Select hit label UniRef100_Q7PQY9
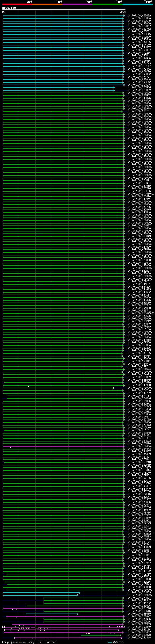Image resolution: width=155 pixels, height=644 pixels. (x=139, y=327)
